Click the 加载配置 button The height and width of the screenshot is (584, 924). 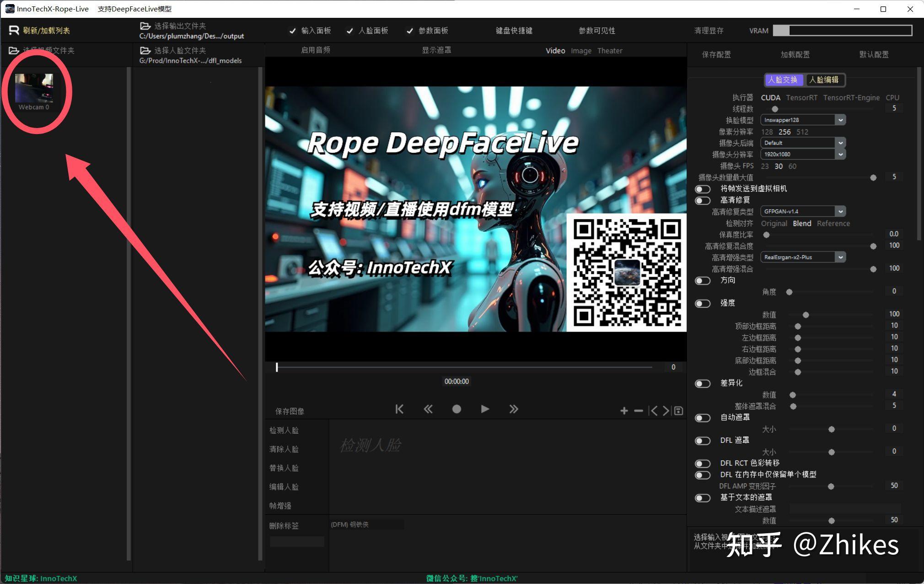(x=795, y=54)
